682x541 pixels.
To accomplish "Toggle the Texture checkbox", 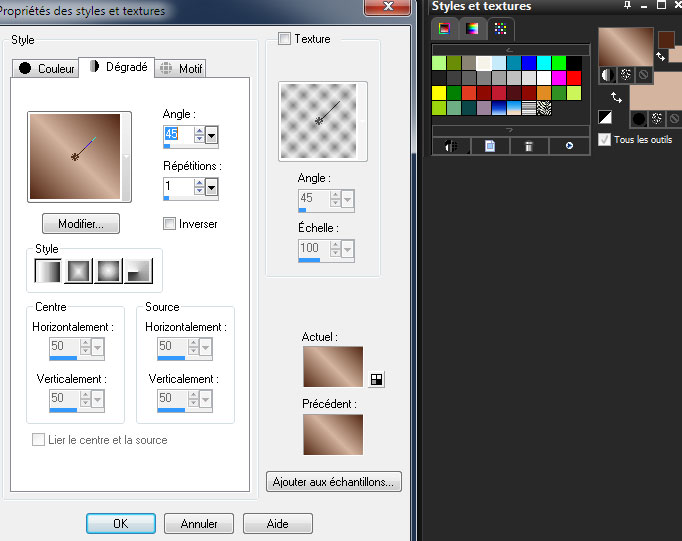I will click(x=285, y=39).
